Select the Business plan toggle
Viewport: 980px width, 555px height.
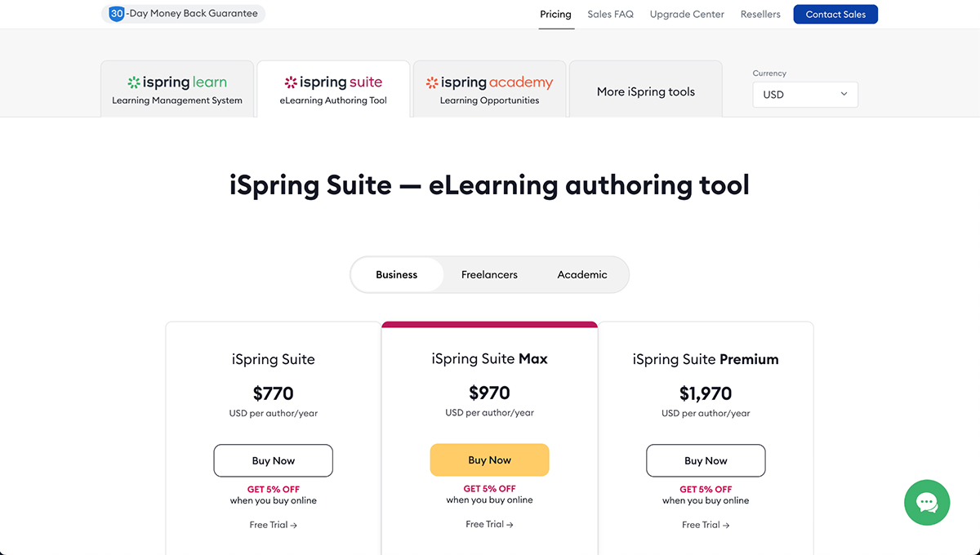(397, 275)
